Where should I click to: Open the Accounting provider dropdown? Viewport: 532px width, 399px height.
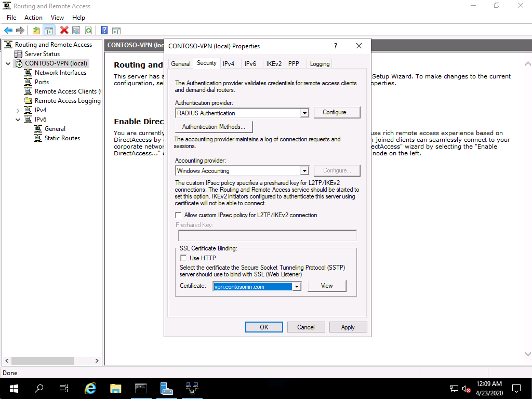[x=304, y=171]
